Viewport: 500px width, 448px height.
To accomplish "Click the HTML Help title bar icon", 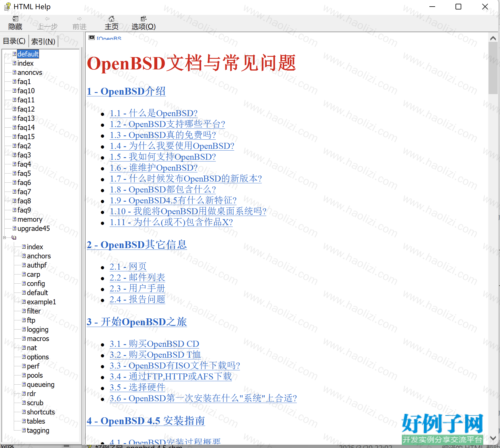I will coord(7,6).
